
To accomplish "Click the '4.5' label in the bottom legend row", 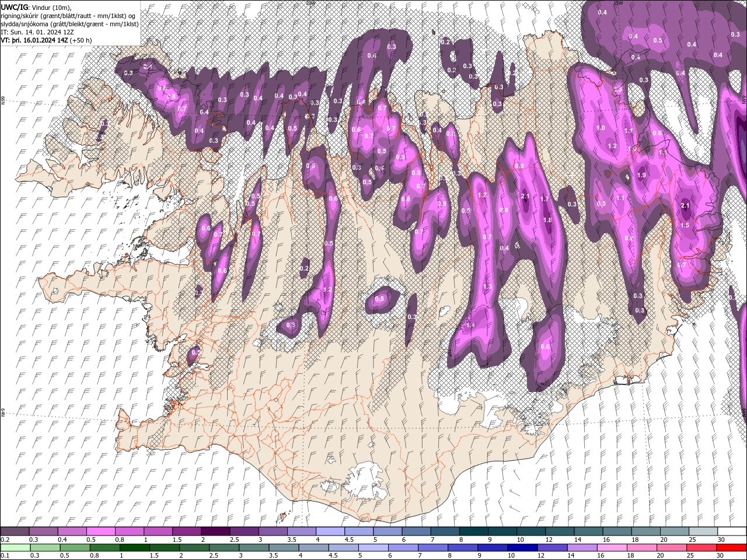I will click(333, 556).
